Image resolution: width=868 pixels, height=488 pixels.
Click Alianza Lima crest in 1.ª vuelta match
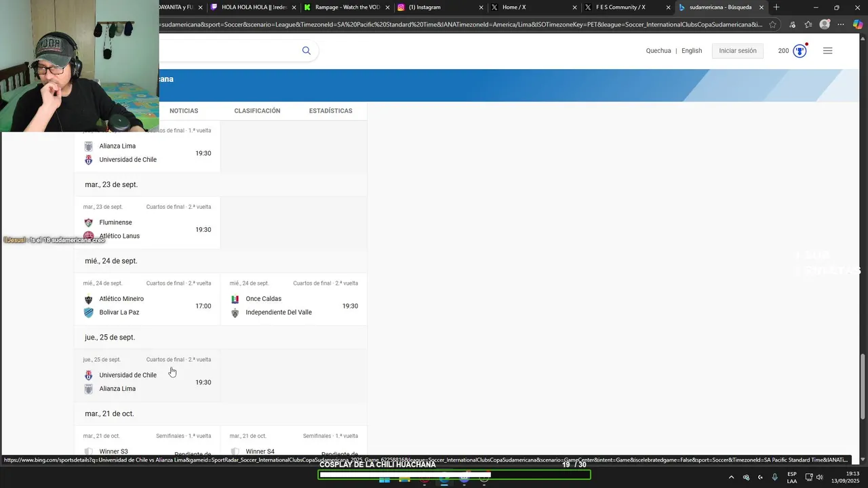pyautogui.click(x=88, y=146)
